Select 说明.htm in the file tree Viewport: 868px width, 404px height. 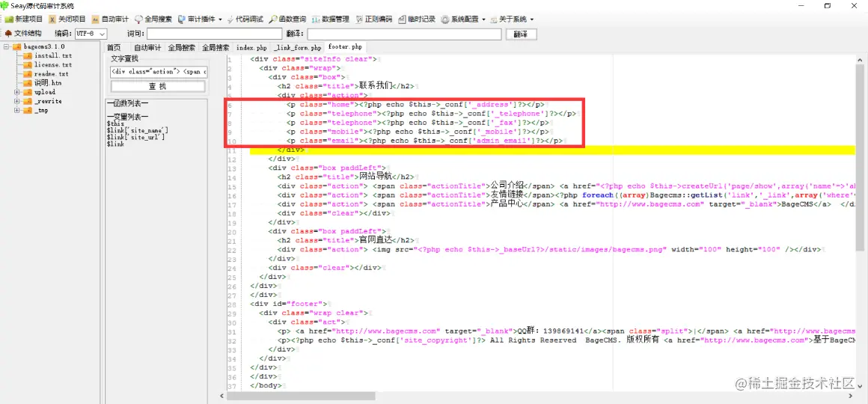(x=48, y=83)
